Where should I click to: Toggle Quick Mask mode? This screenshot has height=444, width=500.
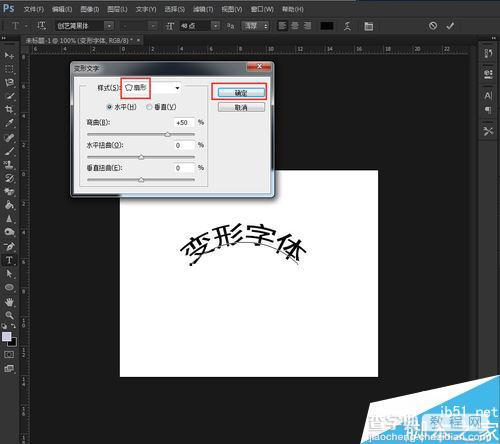[9, 354]
